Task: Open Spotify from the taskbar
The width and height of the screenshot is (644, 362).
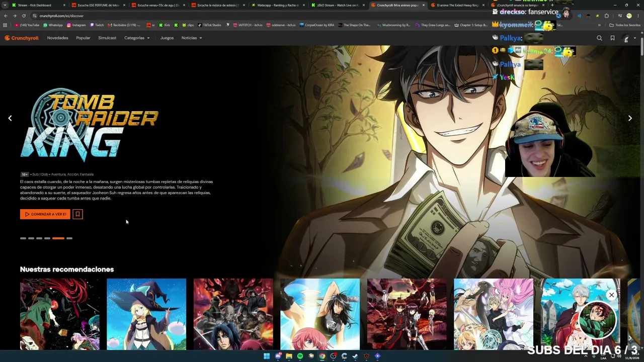Action: (x=300, y=356)
